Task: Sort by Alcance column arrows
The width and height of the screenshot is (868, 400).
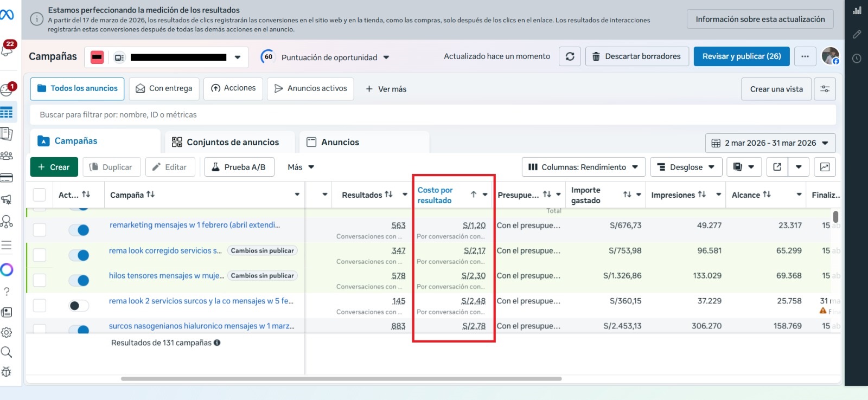Action: click(x=767, y=195)
